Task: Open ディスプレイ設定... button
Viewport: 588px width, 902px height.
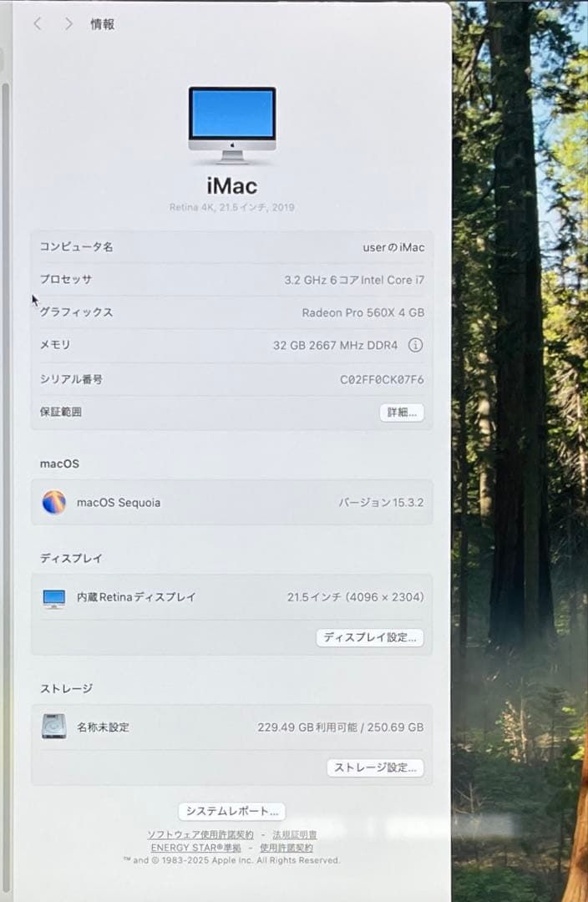Action: click(x=370, y=637)
